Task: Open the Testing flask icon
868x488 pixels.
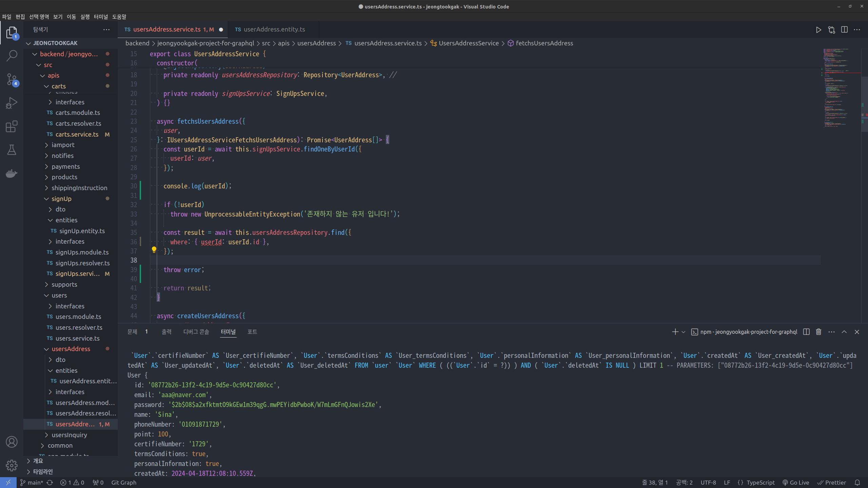Action: click(12, 150)
